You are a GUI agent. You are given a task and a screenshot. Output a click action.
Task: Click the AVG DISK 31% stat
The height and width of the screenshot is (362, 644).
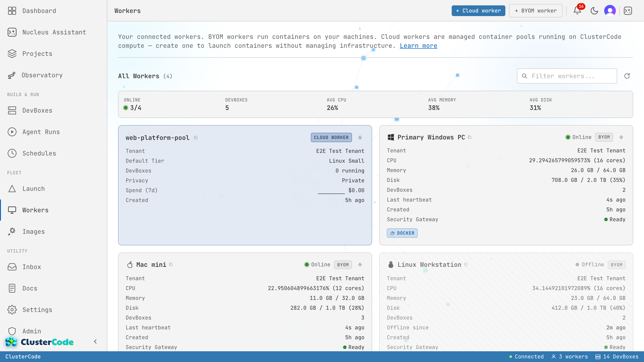pos(540,104)
